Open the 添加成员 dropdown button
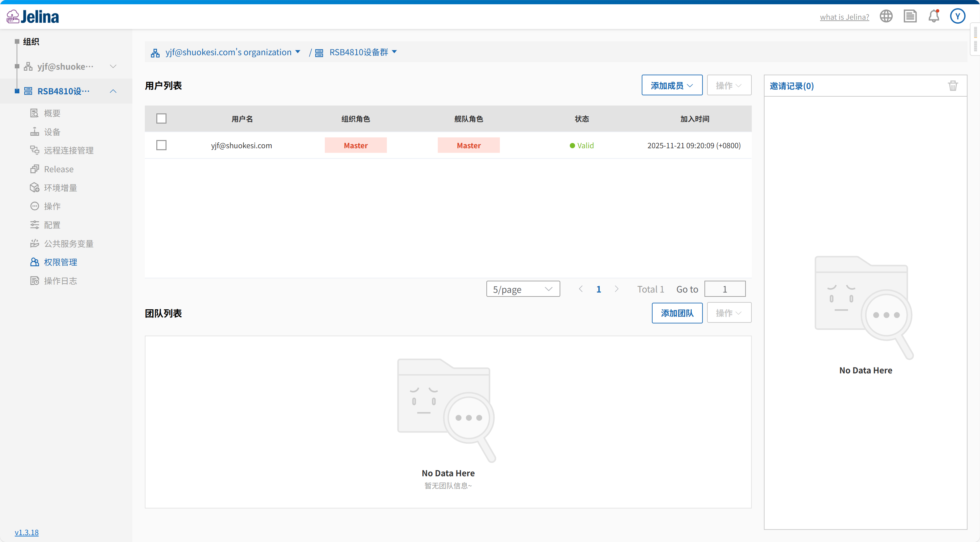This screenshot has width=980, height=542. 672,86
